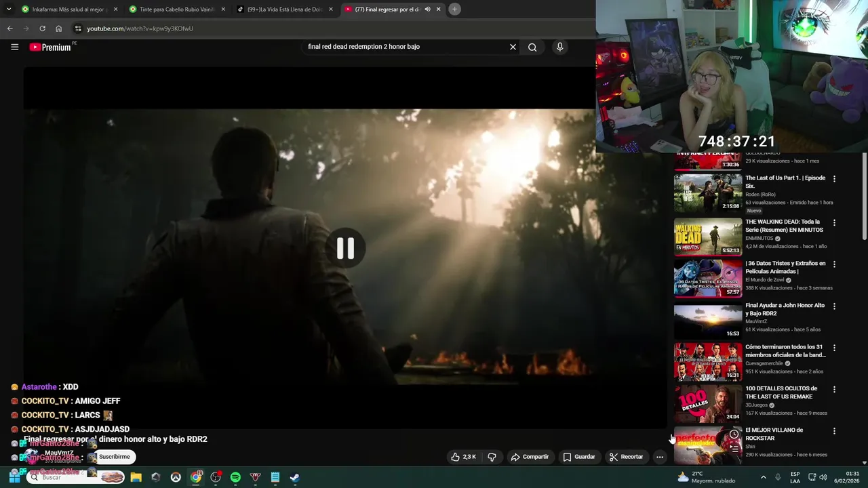Open options menu for 36 Datos Tristes video
Screen dimensions: 868x488
834,264
